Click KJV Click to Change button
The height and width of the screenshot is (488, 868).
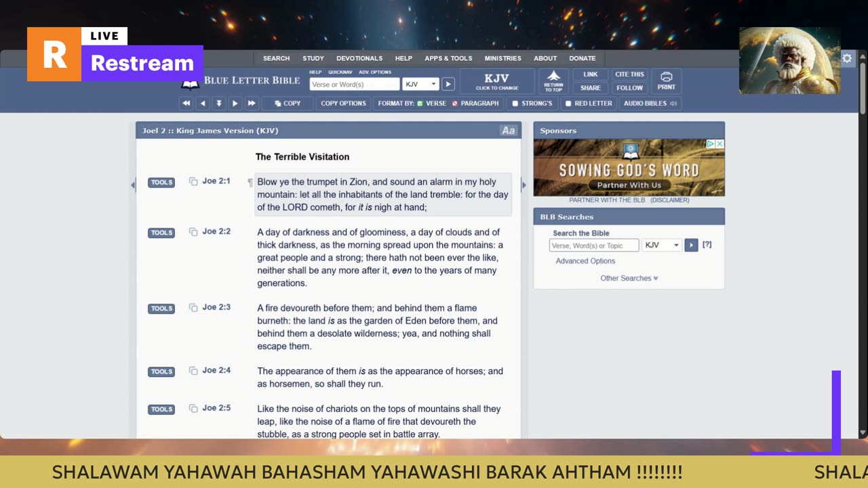click(x=497, y=81)
